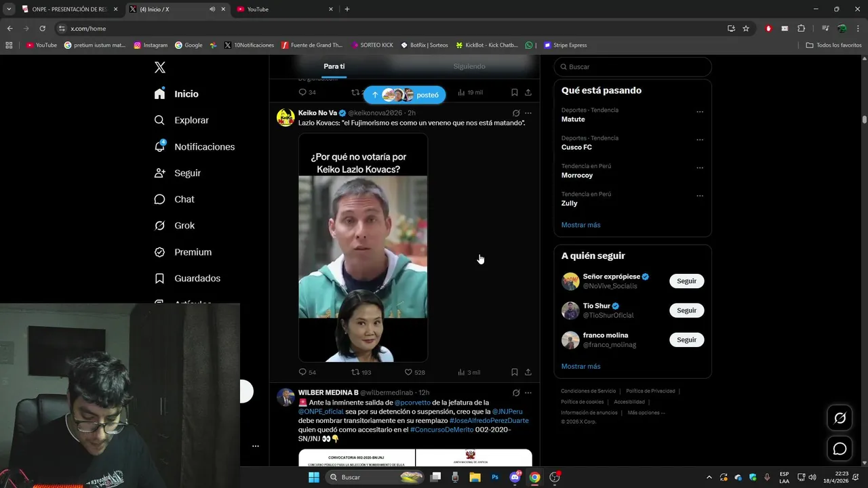Open Política de Privacidad footer link
The width and height of the screenshot is (868, 488).
(650, 391)
